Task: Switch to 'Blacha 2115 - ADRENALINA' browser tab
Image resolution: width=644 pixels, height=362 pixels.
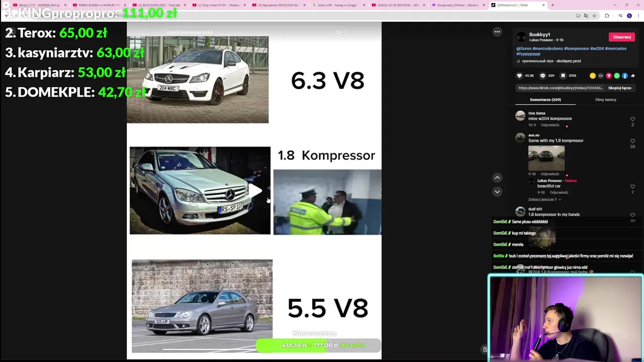Action: [x=39, y=5]
